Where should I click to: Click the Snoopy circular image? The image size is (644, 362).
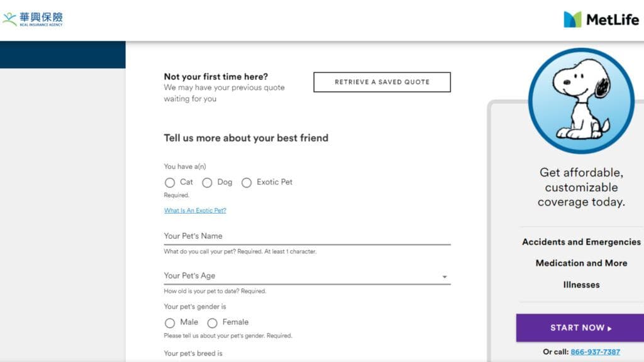581,101
